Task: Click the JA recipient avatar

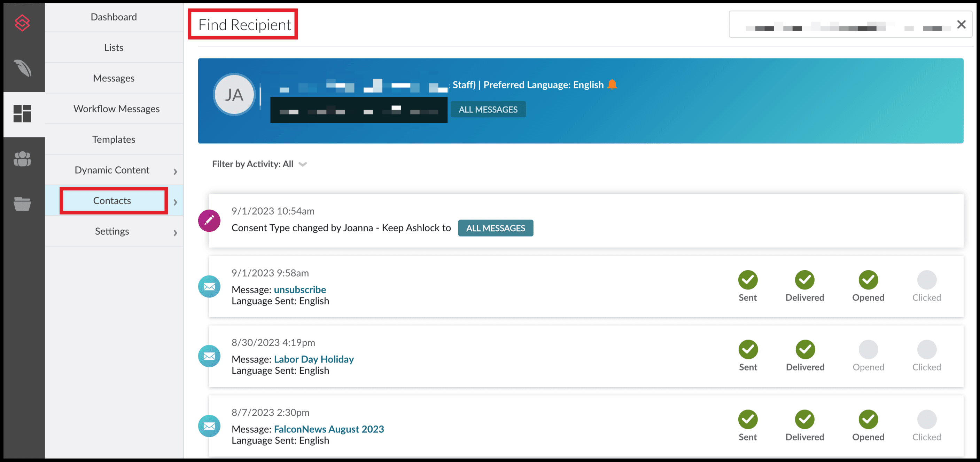Action: click(234, 95)
